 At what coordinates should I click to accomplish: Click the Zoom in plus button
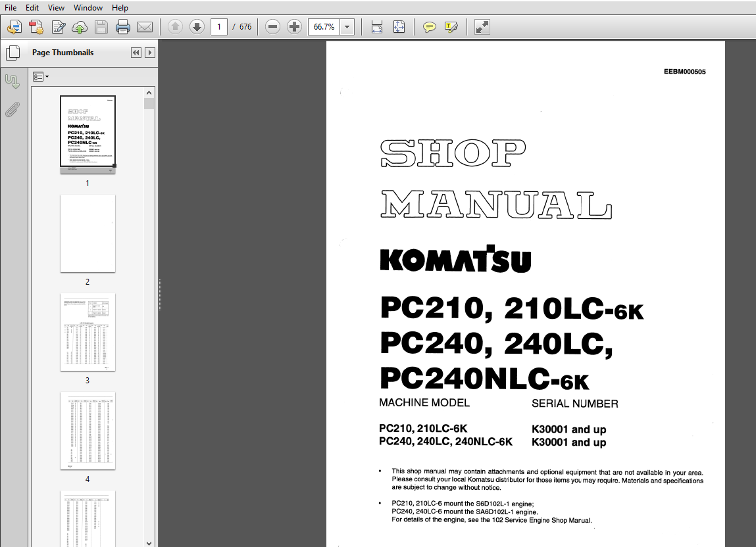tap(294, 26)
